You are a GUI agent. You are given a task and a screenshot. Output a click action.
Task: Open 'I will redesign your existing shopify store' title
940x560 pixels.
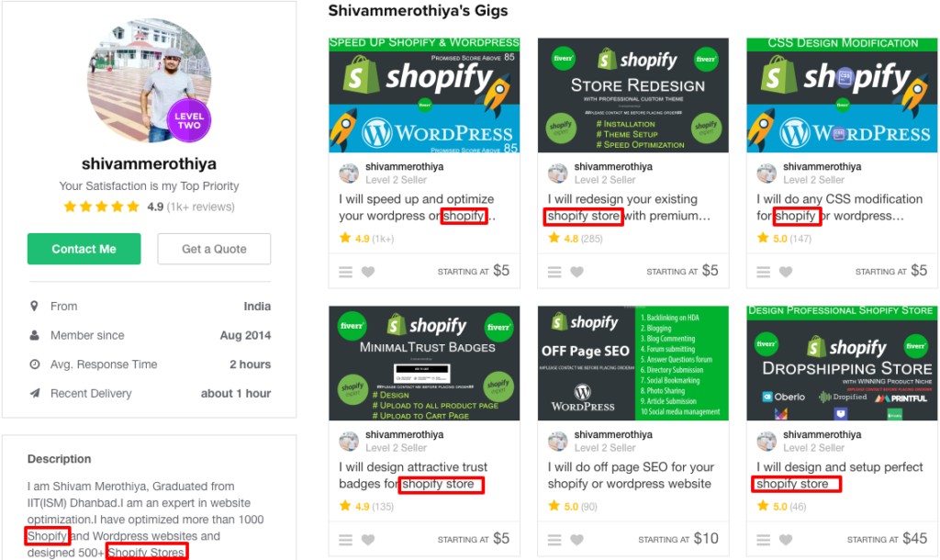pos(629,207)
